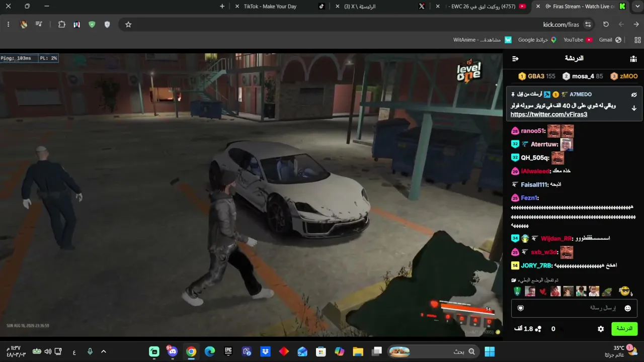The height and width of the screenshot is (362, 644).
Task: Insert the green crest emote from quick emotes
Action: click(x=517, y=292)
